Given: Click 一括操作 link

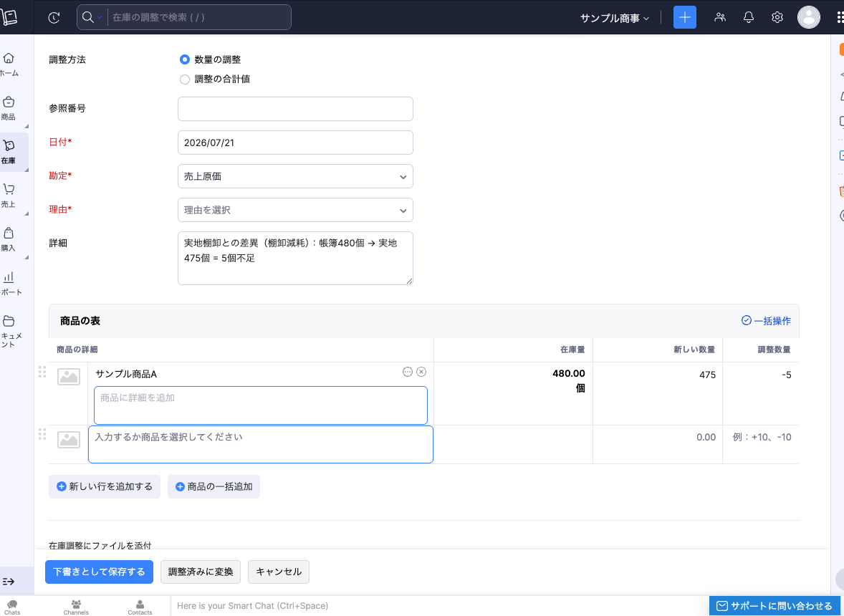Looking at the screenshot, I should coord(766,321).
